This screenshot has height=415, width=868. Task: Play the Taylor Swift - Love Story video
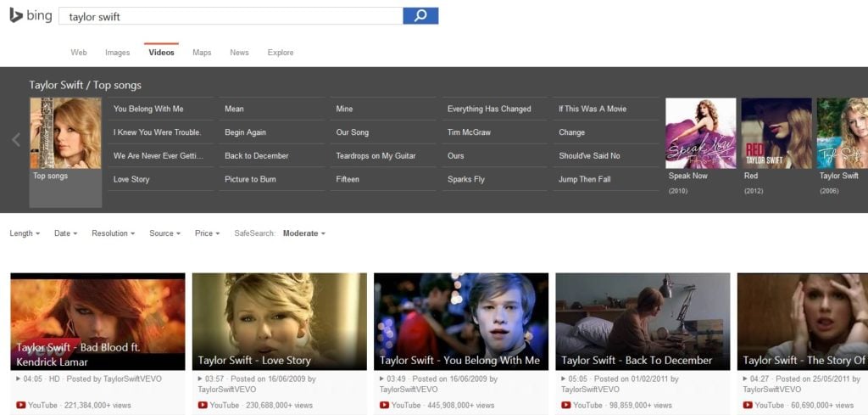point(280,322)
